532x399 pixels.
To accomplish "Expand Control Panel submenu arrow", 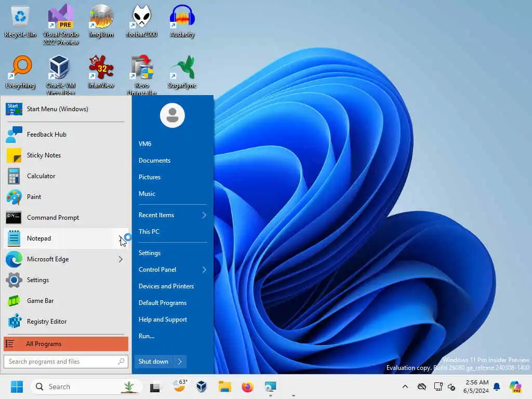I will click(x=204, y=270).
